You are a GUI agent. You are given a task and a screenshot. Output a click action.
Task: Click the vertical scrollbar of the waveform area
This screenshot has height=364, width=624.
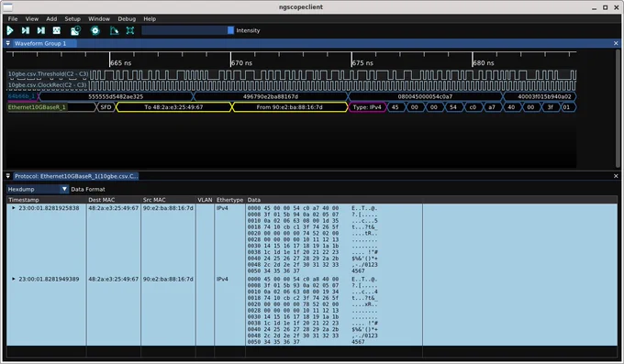[618, 107]
